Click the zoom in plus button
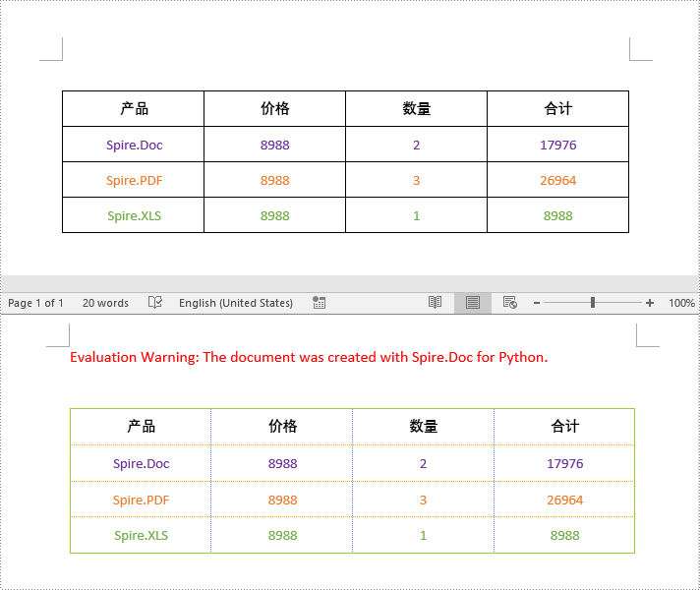This screenshot has width=700, height=590. coord(650,303)
